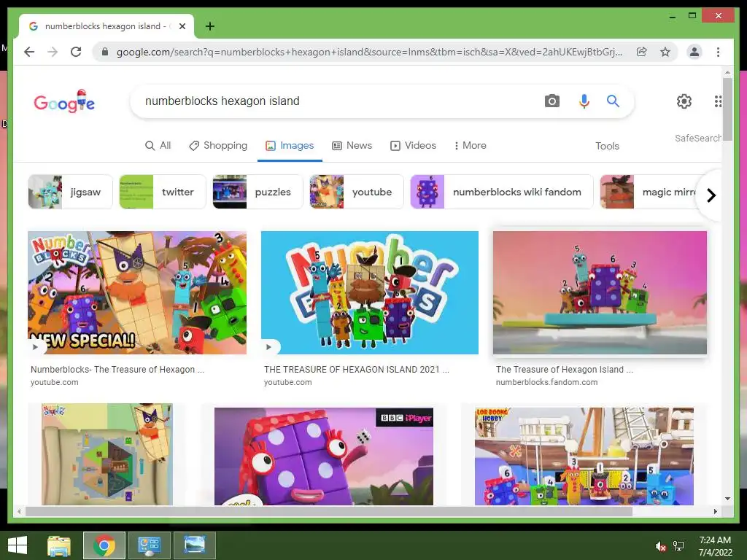Click the horizontal scrollbar left arrow
This screenshot has height=560, width=747.
[19, 512]
